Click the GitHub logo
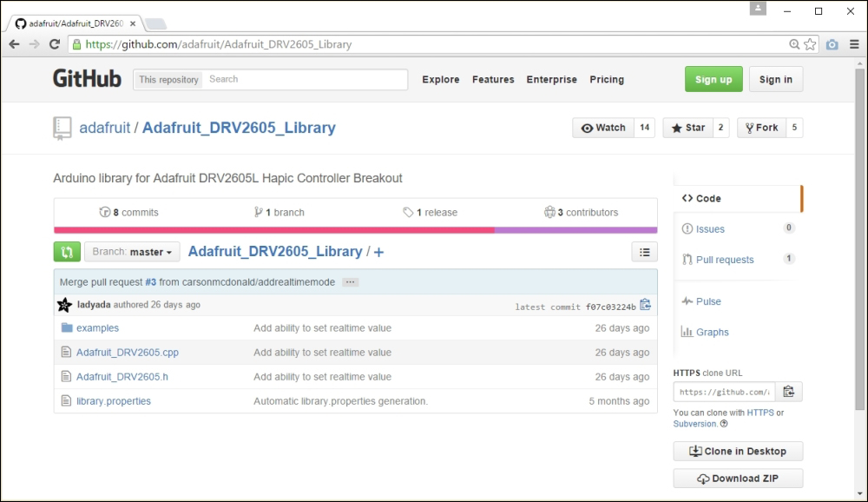Viewport: 868px width, 502px height. 87,79
